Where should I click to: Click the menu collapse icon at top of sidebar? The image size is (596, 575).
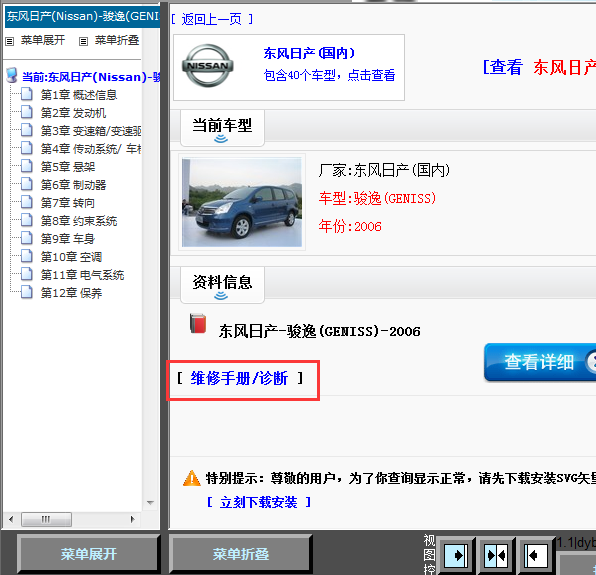coord(83,41)
